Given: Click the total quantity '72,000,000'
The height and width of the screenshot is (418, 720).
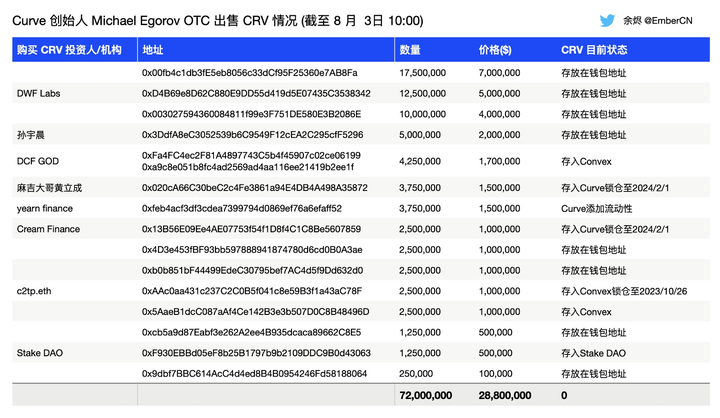Looking at the screenshot, I should coord(426,395).
